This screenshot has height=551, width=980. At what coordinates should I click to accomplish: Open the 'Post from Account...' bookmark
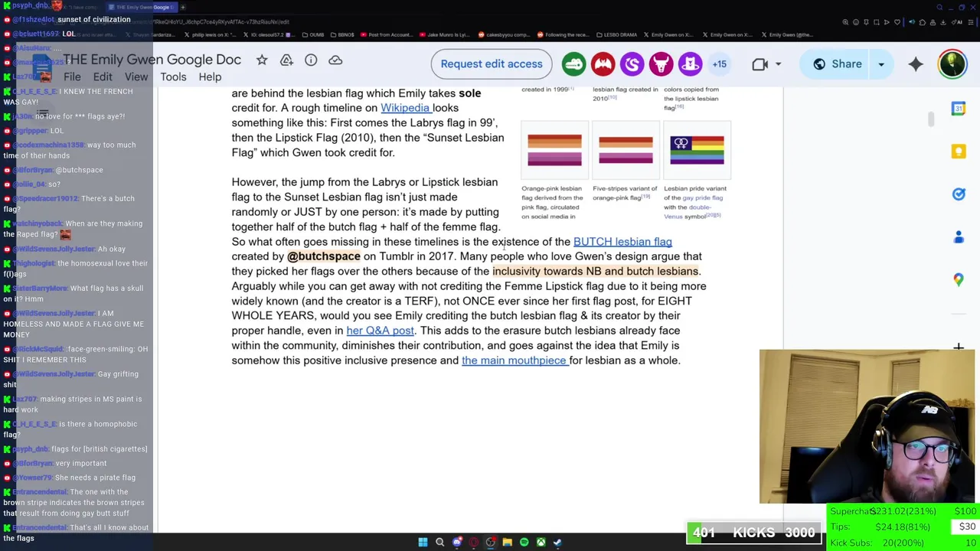coord(385,34)
